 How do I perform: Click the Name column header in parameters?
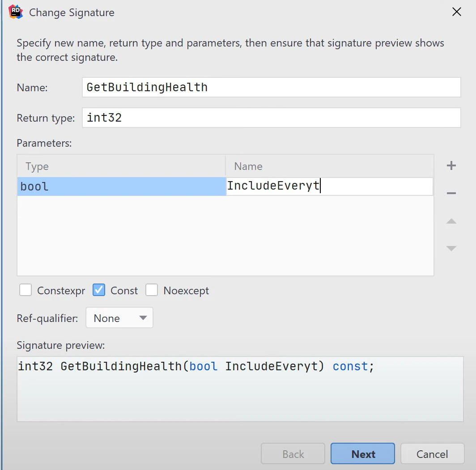[330, 166]
